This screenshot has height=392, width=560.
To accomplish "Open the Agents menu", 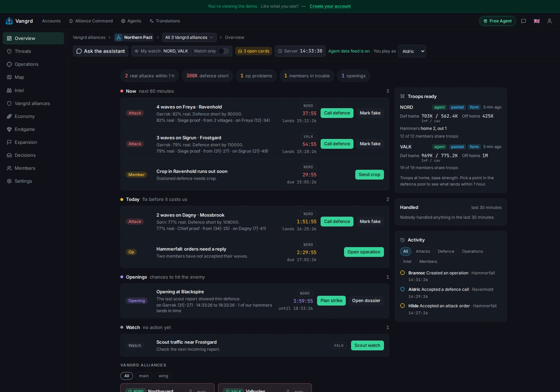I will pos(131,21).
